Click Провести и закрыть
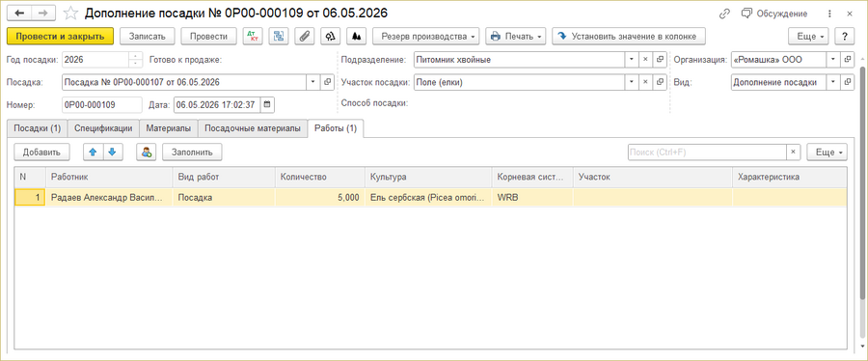The width and height of the screenshot is (868, 361). tap(60, 36)
